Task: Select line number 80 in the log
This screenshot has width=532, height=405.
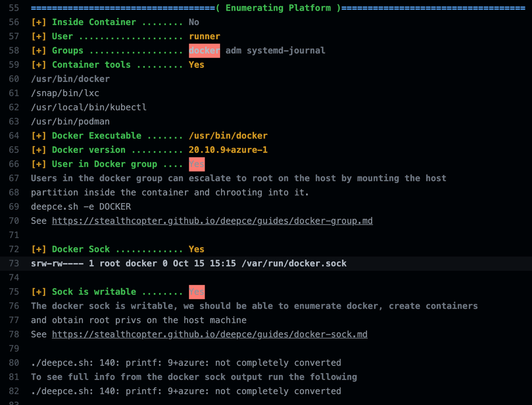Action: [x=14, y=363]
